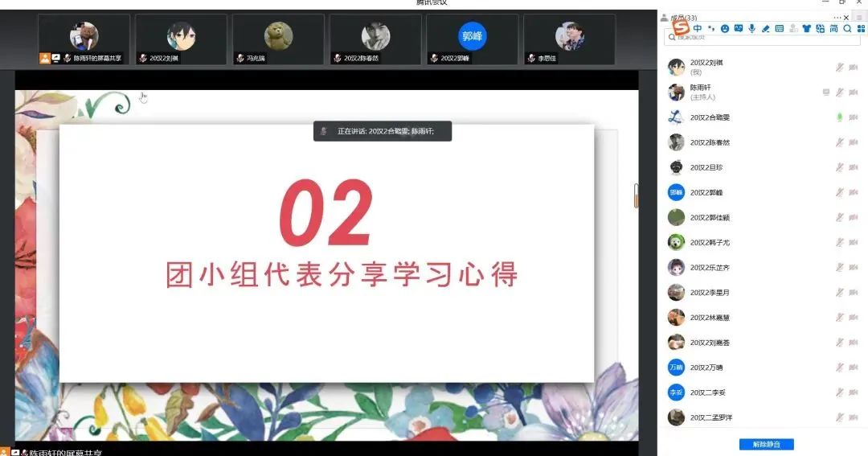
Task: Click camera icon for 20汉2郭峰
Action: (x=853, y=192)
